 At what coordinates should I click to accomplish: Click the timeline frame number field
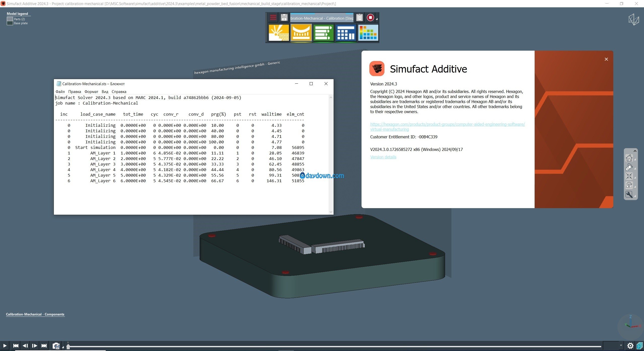coord(611,345)
